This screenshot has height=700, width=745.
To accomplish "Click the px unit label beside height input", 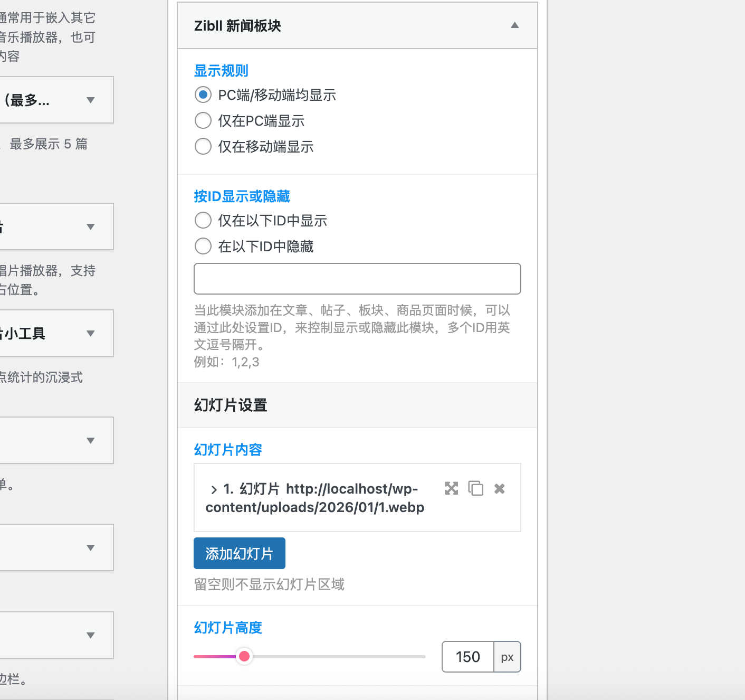I will (x=507, y=657).
